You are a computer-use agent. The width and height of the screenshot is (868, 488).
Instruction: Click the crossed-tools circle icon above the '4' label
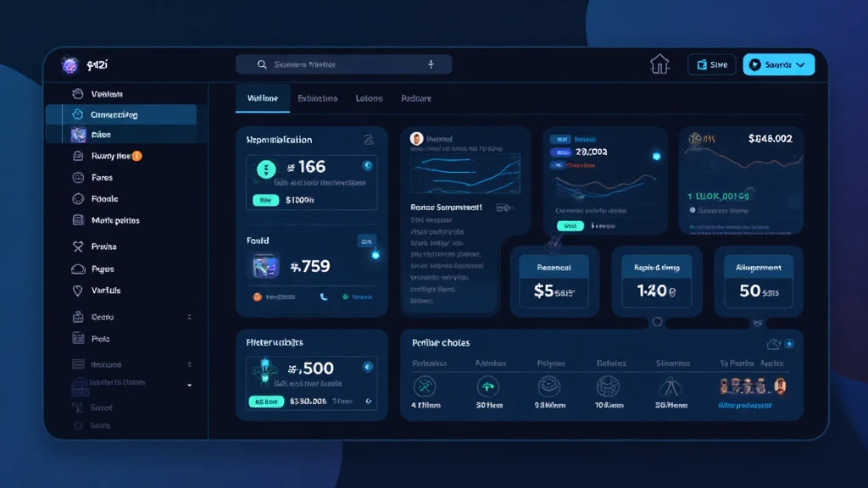425,386
